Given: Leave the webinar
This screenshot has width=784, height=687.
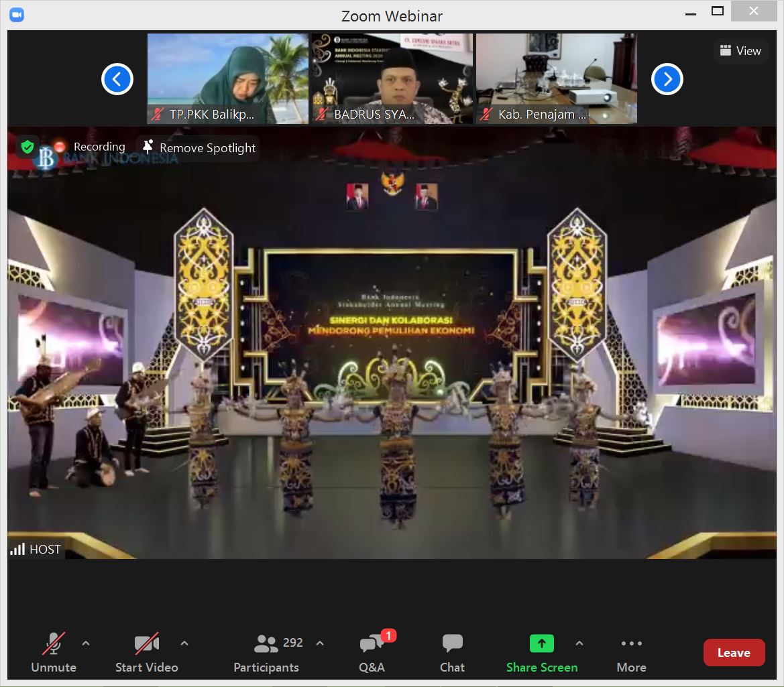Looking at the screenshot, I should (734, 652).
